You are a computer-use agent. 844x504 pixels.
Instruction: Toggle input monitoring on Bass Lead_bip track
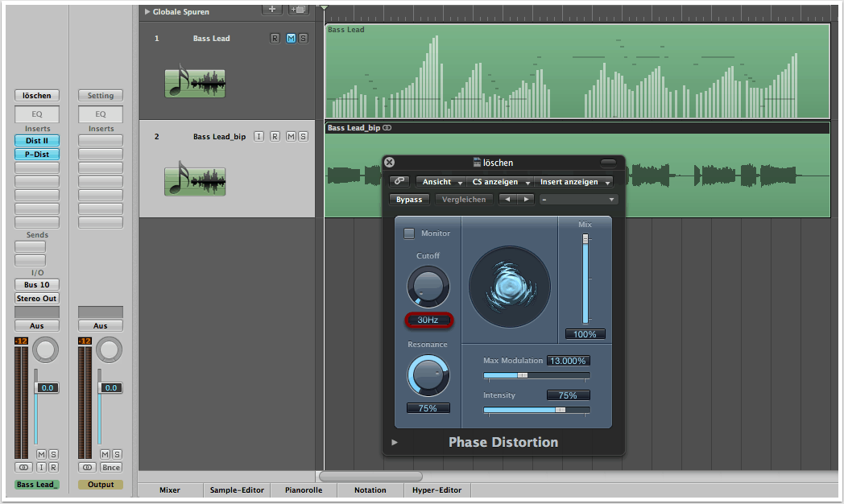(x=259, y=137)
